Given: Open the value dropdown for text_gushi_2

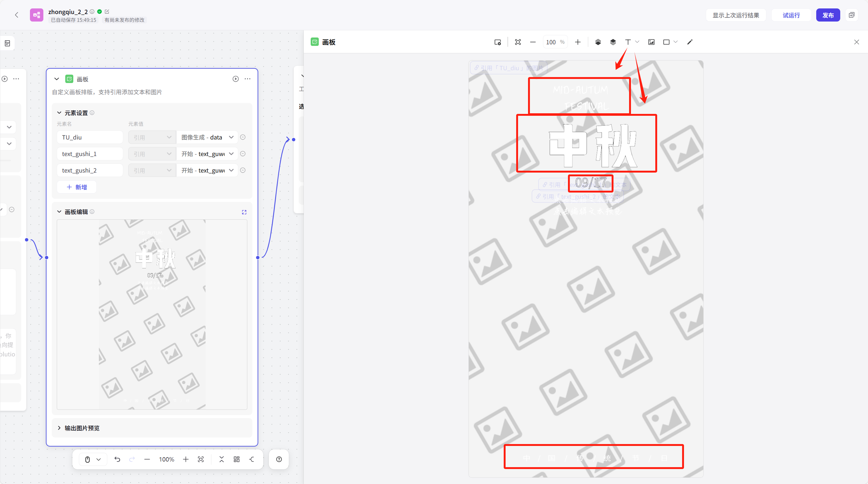Looking at the screenshot, I should click(207, 170).
